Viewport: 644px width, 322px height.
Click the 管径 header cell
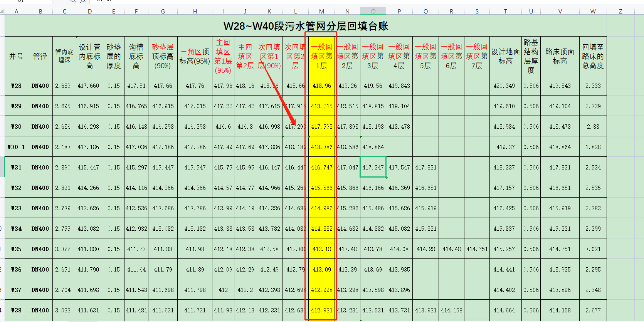[x=40, y=56]
